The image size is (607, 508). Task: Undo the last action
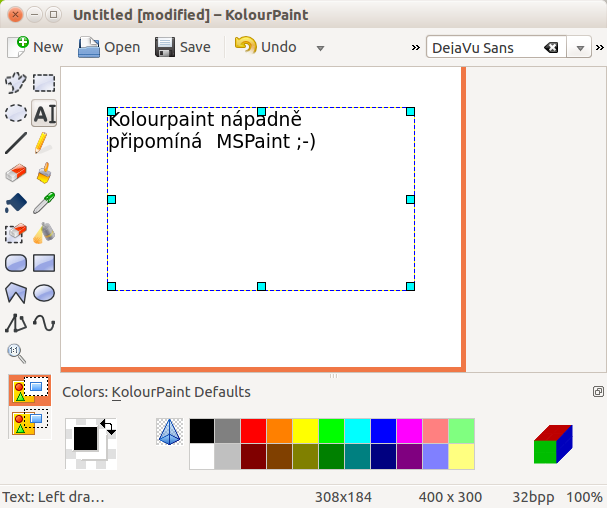tap(266, 47)
